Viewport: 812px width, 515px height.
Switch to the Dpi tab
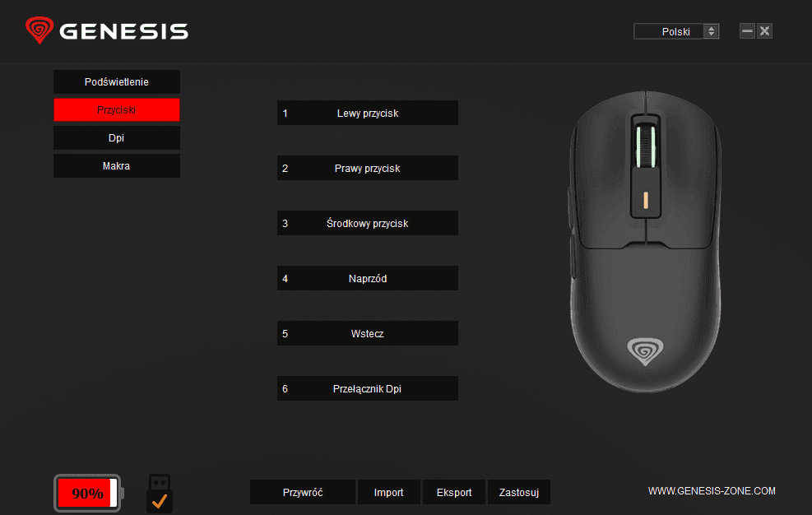pos(117,138)
